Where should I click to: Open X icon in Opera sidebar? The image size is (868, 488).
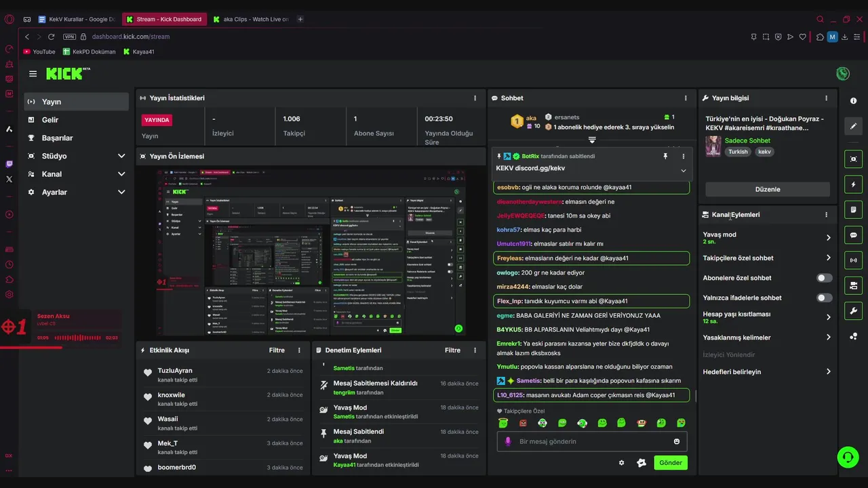pos(9,179)
